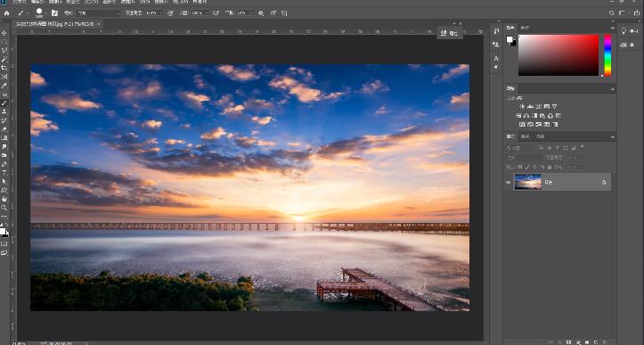Select the Gradient tool
644x345 pixels.
(x=4, y=138)
